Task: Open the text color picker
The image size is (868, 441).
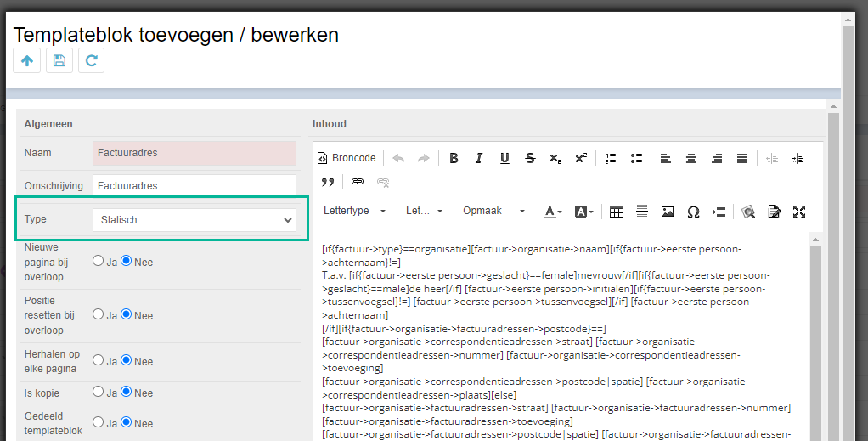Action: (x=552, y=211)
